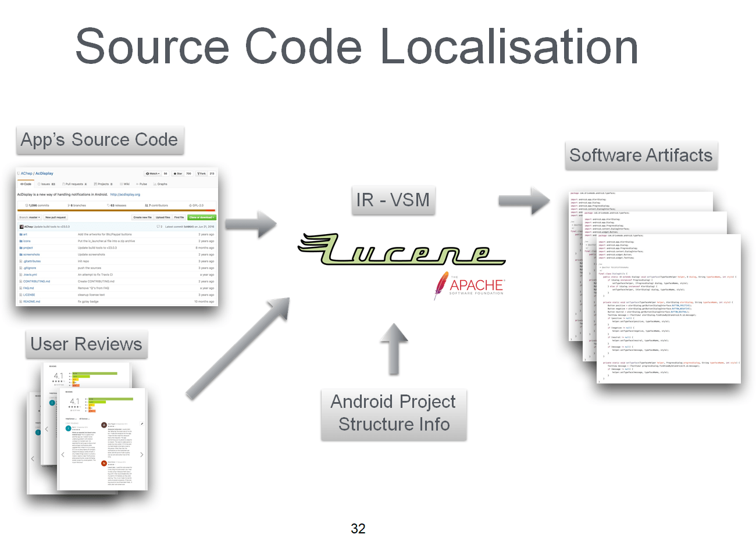756x545 pixels.
Task: Click the file icon beside .gitignore
Action: click(21, 268)
